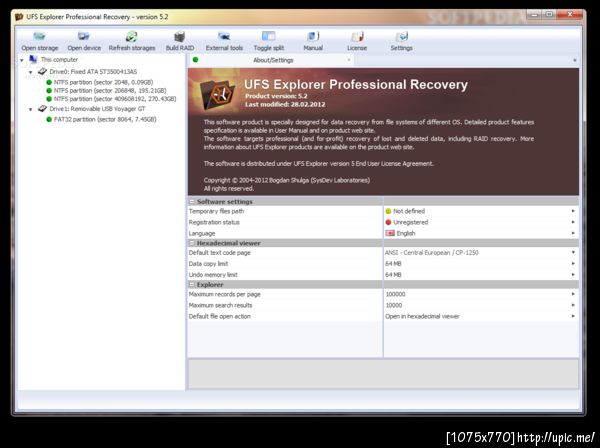The width and height of the screenshot is (600, 448).
Task: Select NTFS partition sector 206848
Action: click(x=110, y=91)
